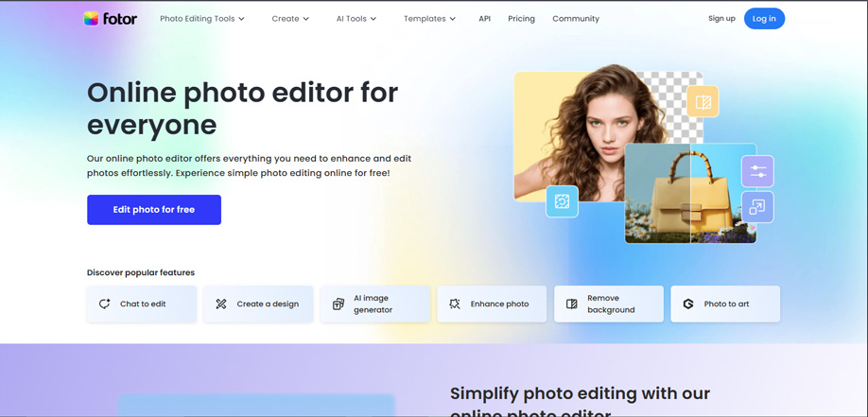This screenshot has width=868, height=417.
Task: Open the Templates dropdown menu
Action: pyautogui.click(x=429, y=19)
